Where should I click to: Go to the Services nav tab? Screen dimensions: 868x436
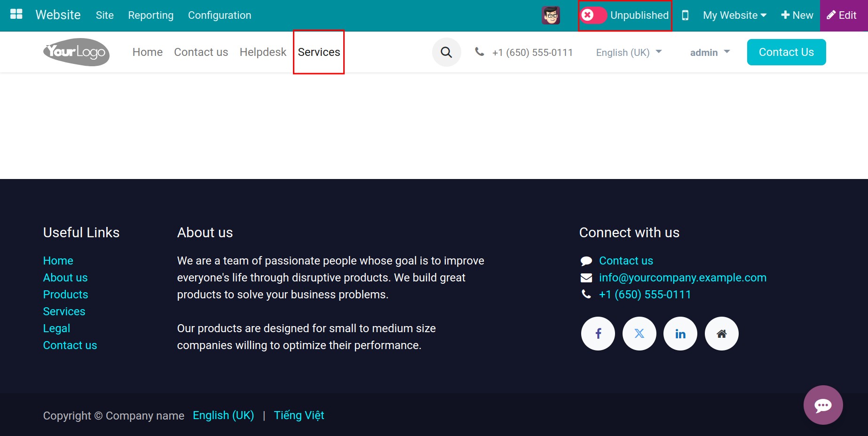point(319,52)
